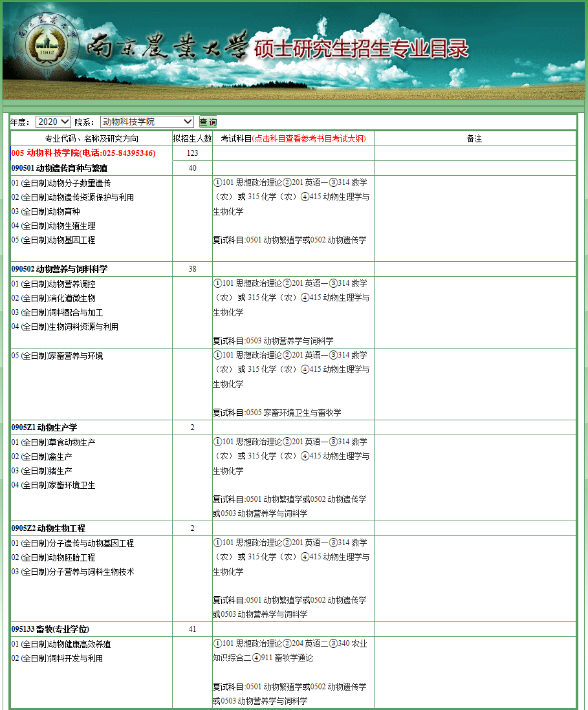This screenshot has width=588, height=710.
Task: Select the 0905Z2 动物生物工程 program title
Action: (x=48, y=528)
